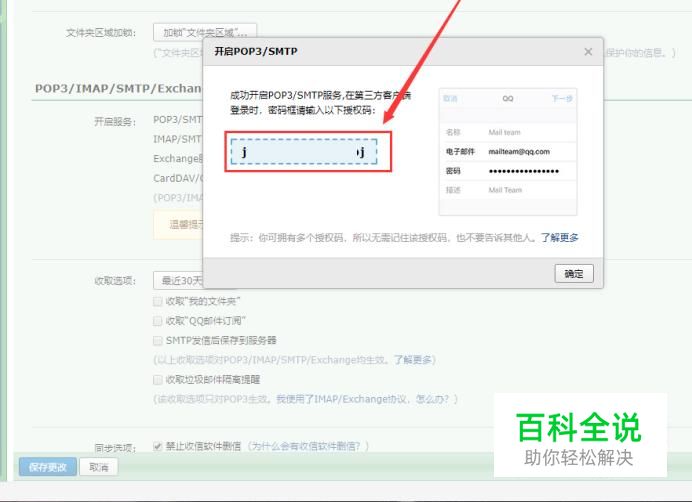
Task: Click the 收取选项 label
Action: (x=115, y=281)
